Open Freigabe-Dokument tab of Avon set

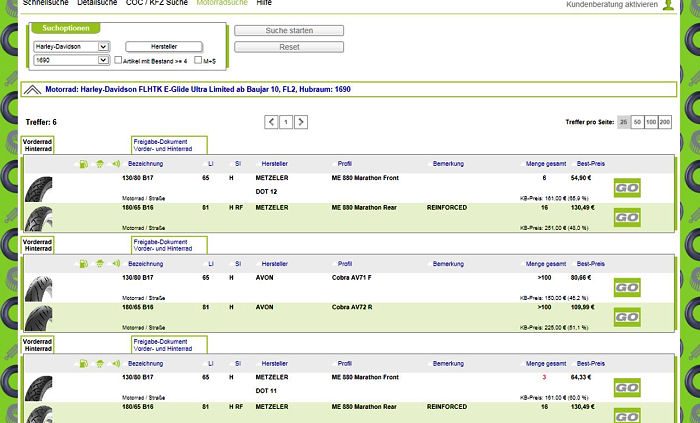[x=169, y=245]
